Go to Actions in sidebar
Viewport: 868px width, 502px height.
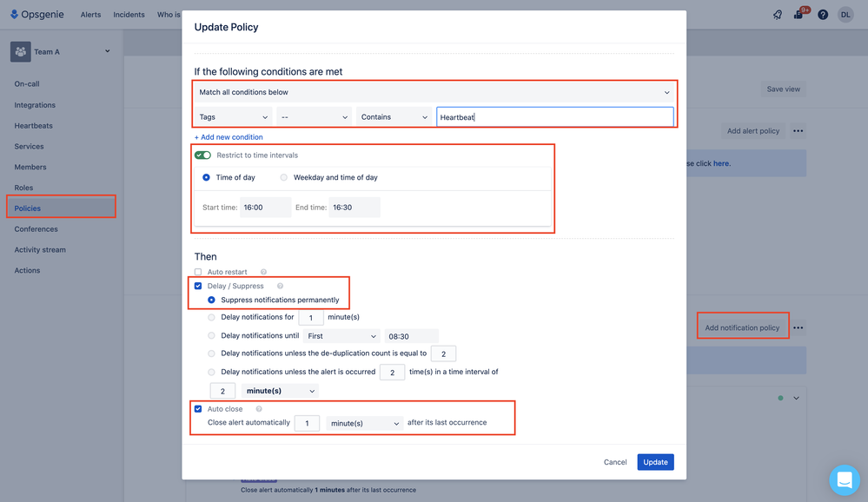27,271
